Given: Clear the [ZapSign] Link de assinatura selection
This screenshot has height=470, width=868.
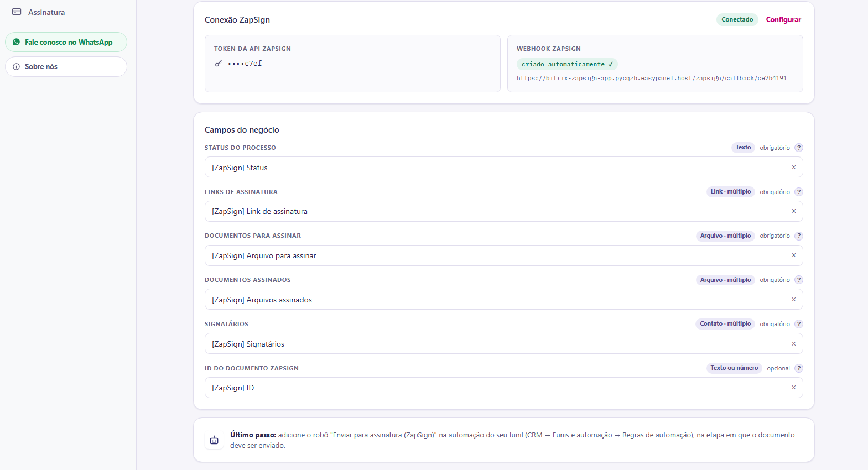Looking at the screenshot, I should point(793,211).
